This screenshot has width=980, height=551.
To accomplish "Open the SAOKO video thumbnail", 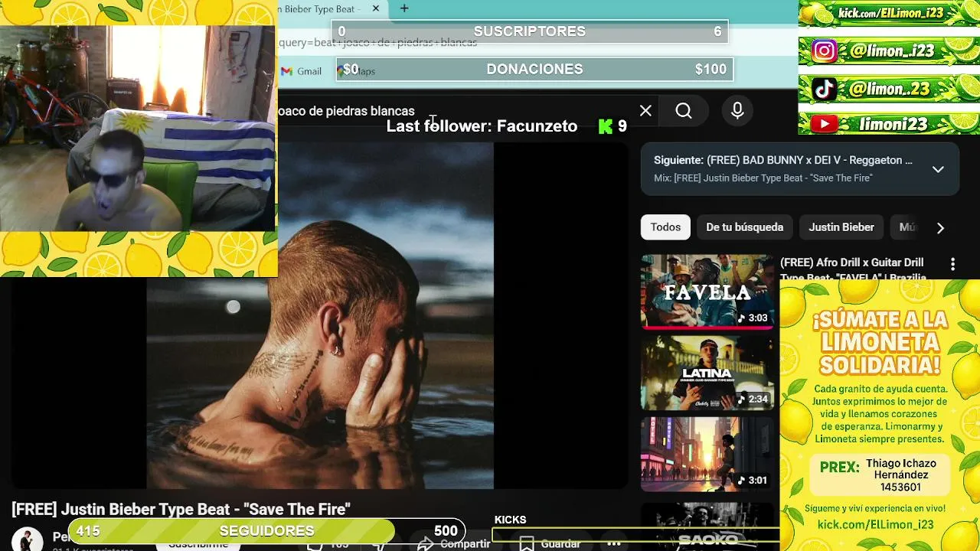I will pos(707,527).
